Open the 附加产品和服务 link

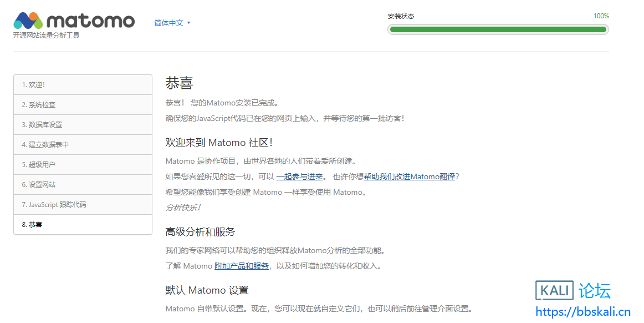point(241,266)
